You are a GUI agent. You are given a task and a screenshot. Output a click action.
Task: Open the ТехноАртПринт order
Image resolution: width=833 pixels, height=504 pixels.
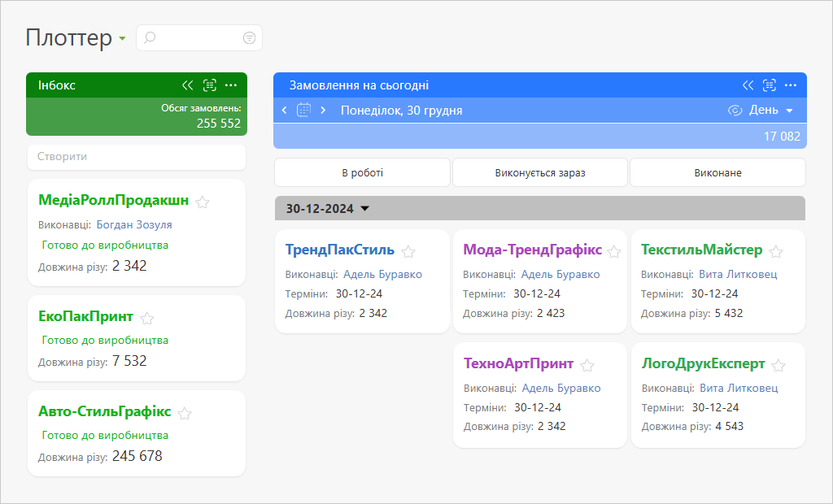click(518, 363)
